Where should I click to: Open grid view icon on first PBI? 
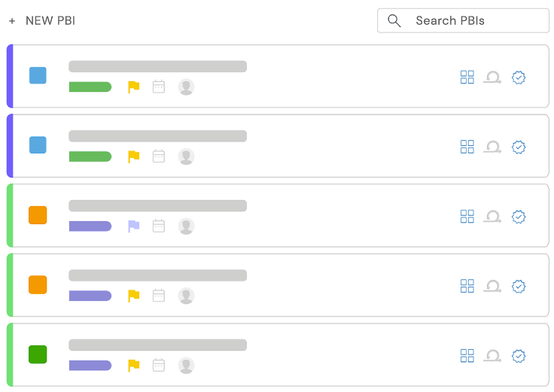click(x=467, y=77)
